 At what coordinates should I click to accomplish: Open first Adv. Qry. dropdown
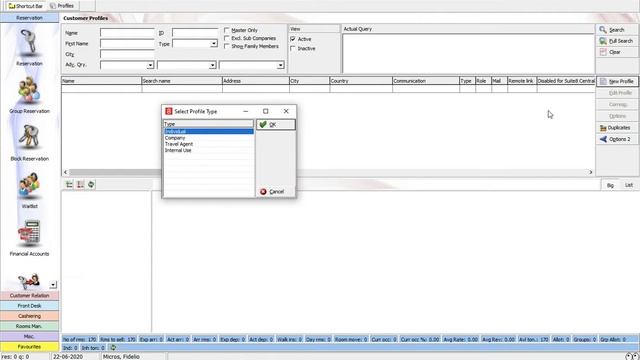(150, 65)
